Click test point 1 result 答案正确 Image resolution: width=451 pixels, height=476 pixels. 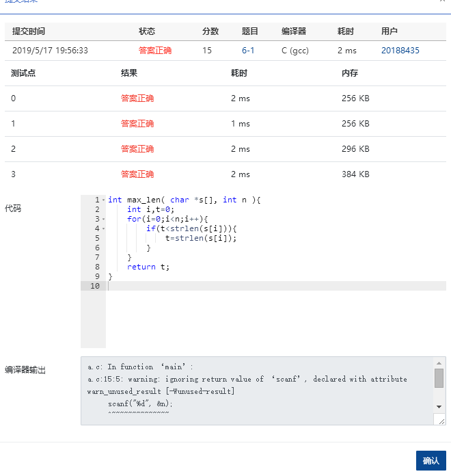click(x=137, y=124)
